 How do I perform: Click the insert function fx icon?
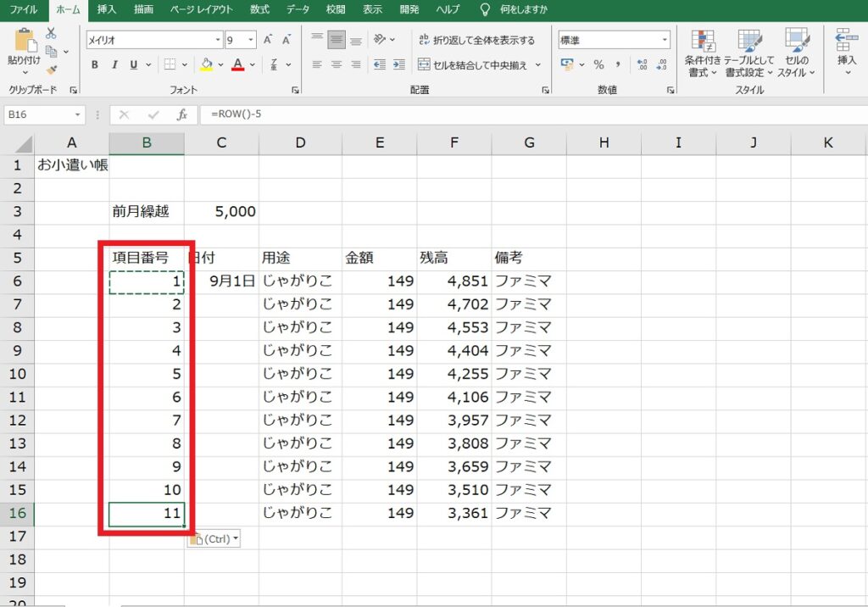(x=181, y=114)
